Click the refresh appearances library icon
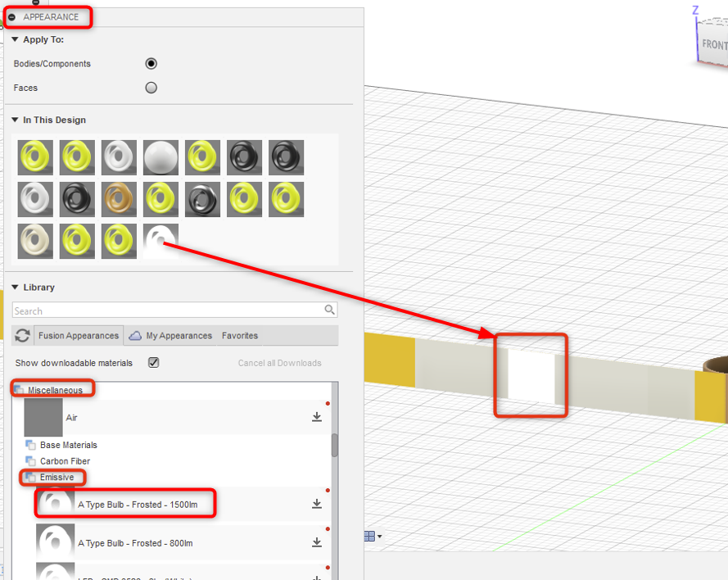Viewport: 728px width, 580px height. (23, 335)
